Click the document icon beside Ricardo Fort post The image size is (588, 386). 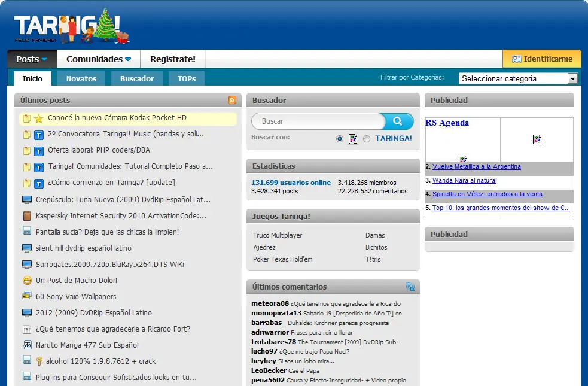click(27, 329)
